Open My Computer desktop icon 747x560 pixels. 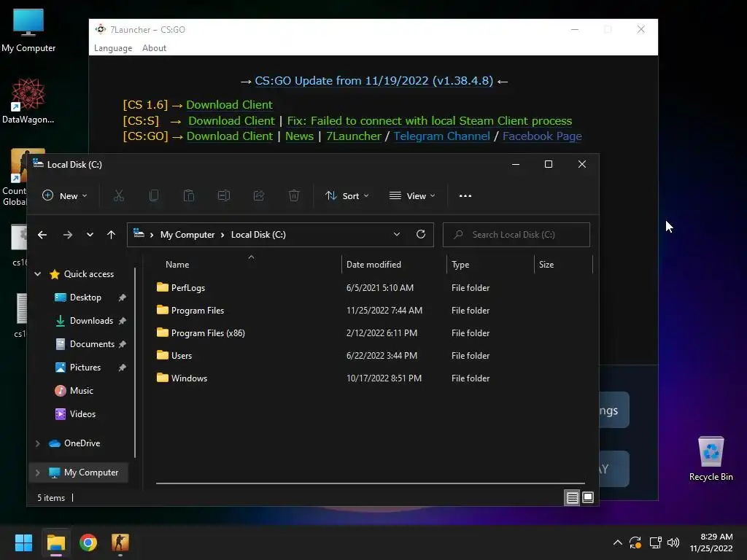[x=28, y=31]
